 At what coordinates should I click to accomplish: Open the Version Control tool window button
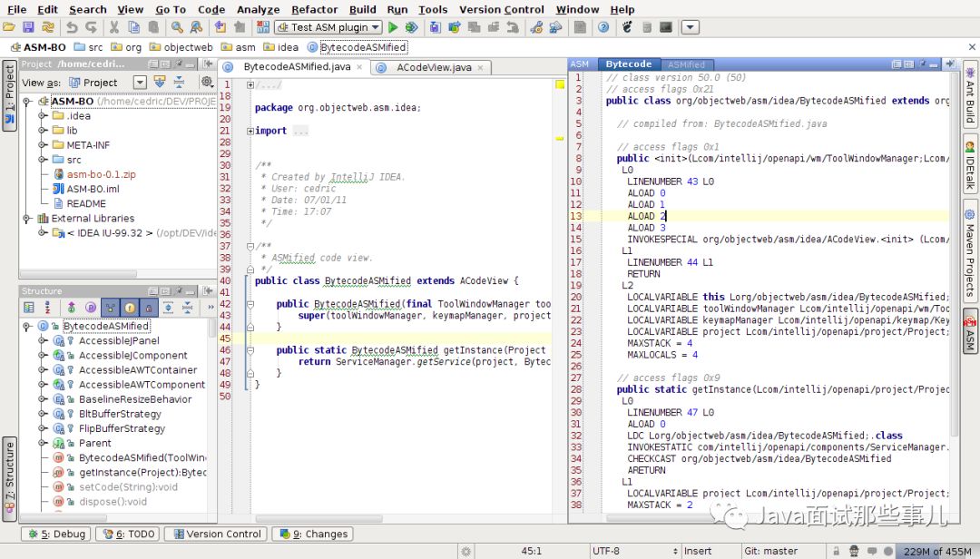(x=216, y=534)
